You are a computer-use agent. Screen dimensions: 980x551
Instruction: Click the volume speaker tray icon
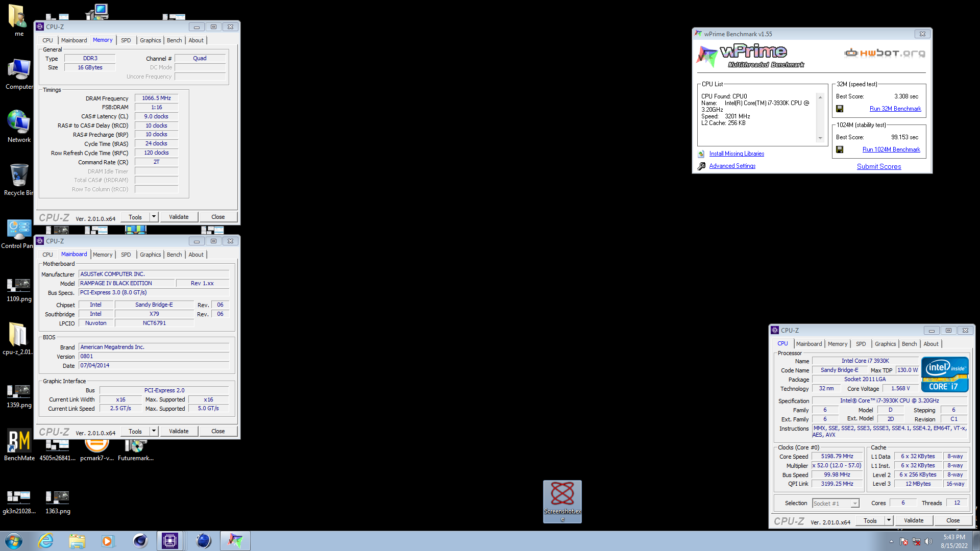coord(928,541)
